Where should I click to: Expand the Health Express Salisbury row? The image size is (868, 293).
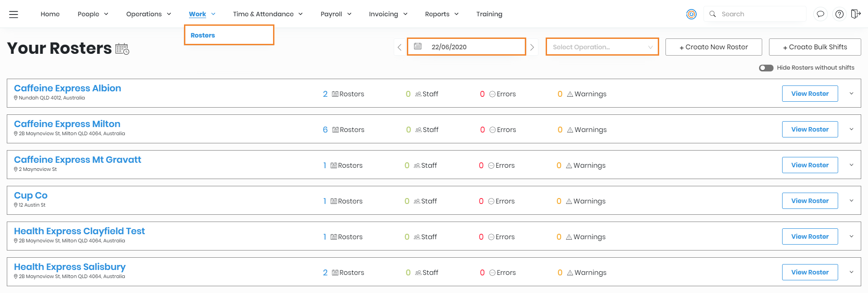(851, 272)
